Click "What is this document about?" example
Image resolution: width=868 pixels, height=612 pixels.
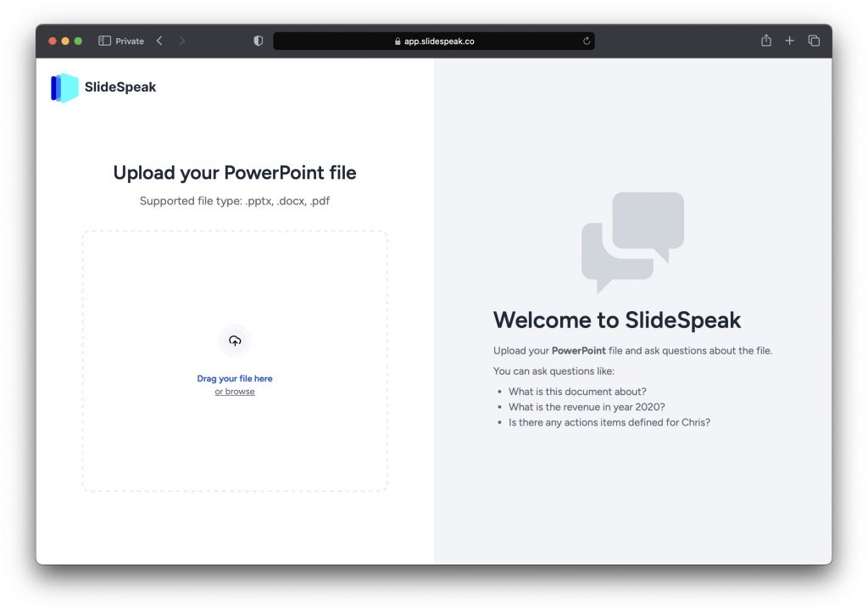[x=577, y=392]
